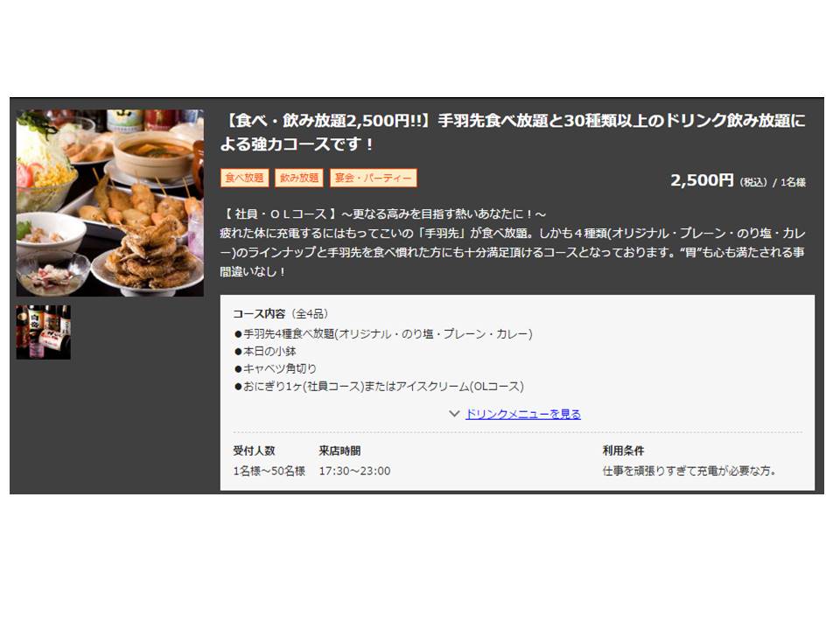Click the 来店時間 label
This screenshot has height=630, width=840.
click(339, 451)
